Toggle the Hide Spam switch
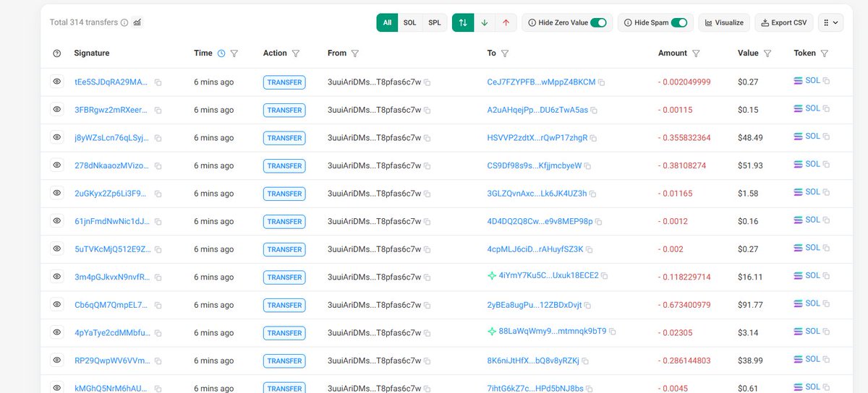Screen dimensions: 868x393 pyautogui.click(x=679, y=22)
